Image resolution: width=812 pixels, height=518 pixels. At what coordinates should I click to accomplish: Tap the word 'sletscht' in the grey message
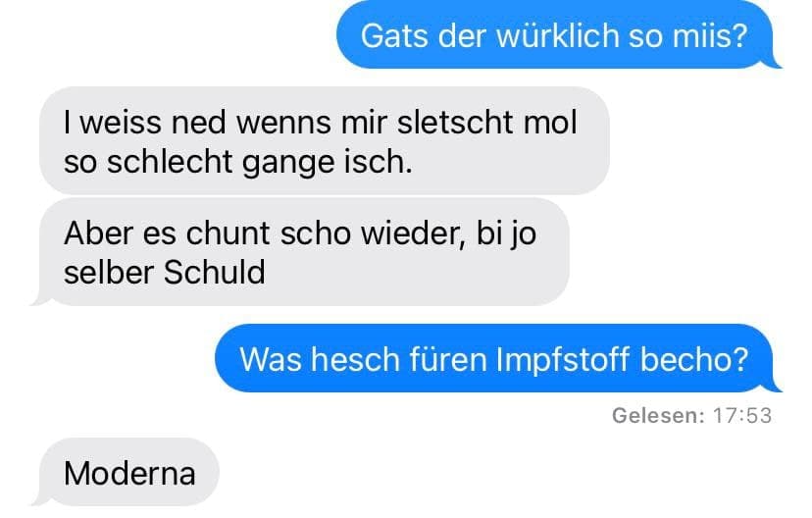[455, 123]
